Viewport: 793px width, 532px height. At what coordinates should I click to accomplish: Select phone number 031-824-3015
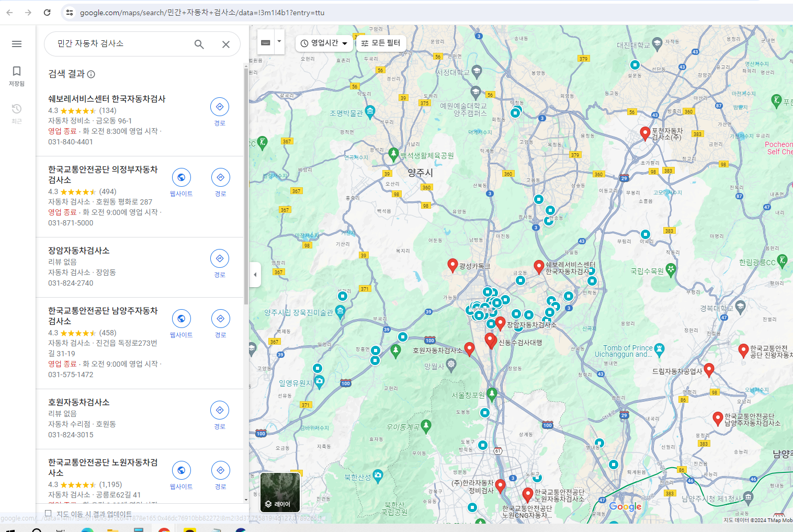coord(71,435)
